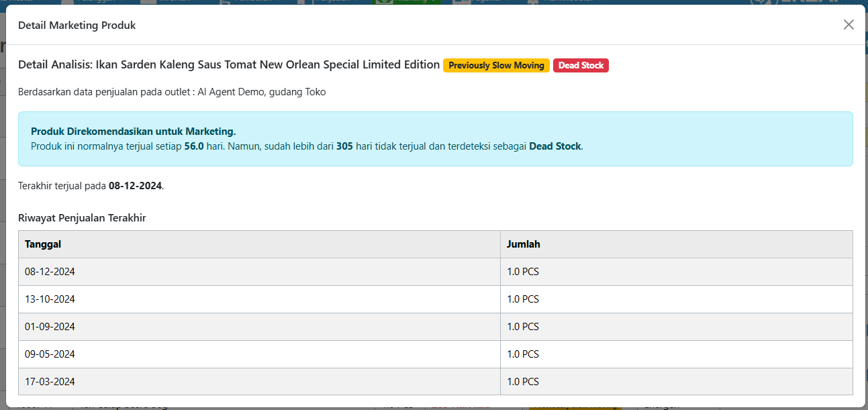
Task: Click the outlet AI Agent Demo text line
Action: pyautogui.click(x=172, y=92)
